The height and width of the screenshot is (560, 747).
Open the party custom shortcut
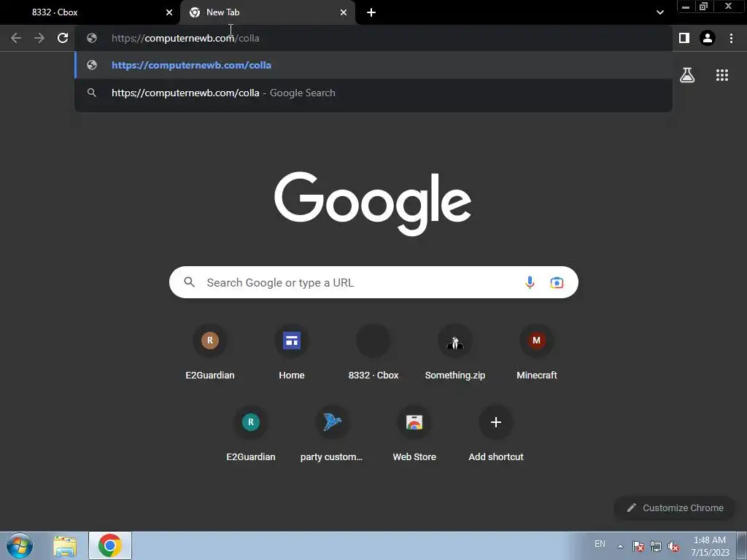coord(332,435)
